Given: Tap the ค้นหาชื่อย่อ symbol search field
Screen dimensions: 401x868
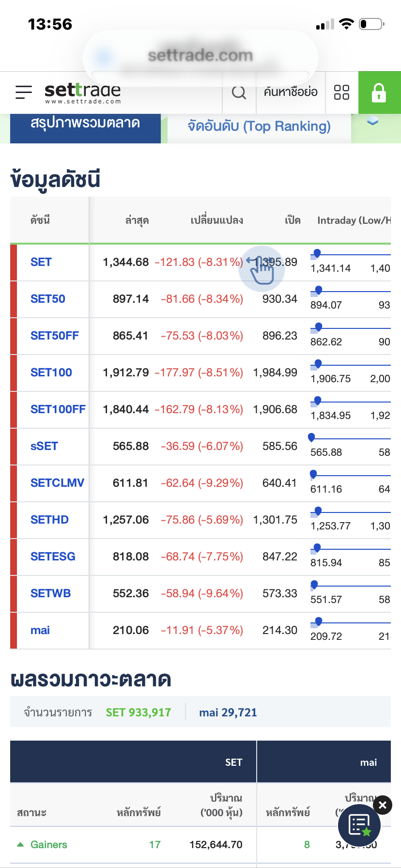Looking at the screenshot, I should click(x=291, y=92).
